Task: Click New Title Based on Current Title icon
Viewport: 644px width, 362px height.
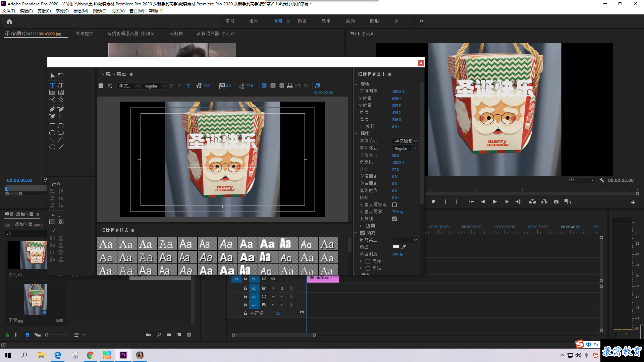Action: tap(101, 86)
